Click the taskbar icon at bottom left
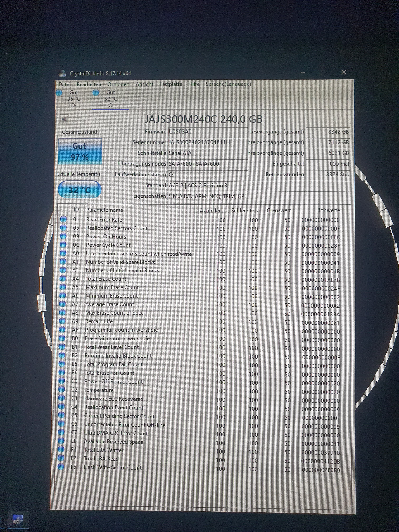399x532 pixels. [x=18, y=519]
